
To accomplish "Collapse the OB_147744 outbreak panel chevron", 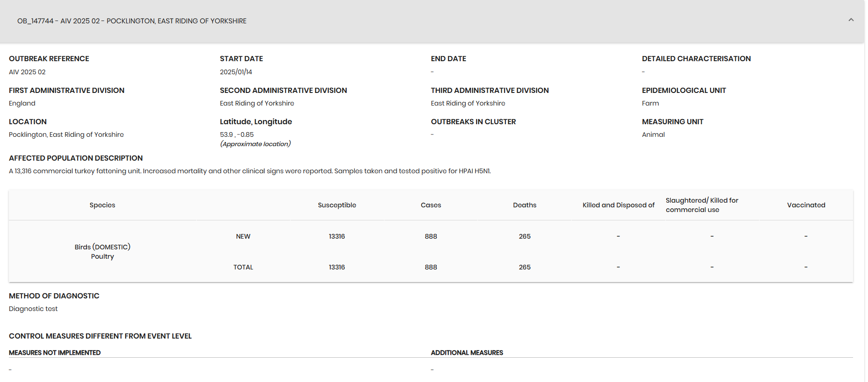I will [x=851, y=20].
